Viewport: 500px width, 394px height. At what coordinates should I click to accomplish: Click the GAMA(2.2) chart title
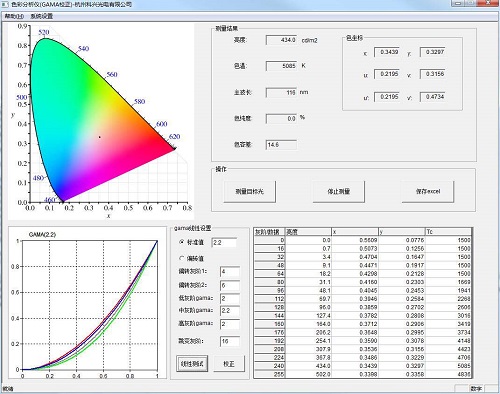(42, 235)
